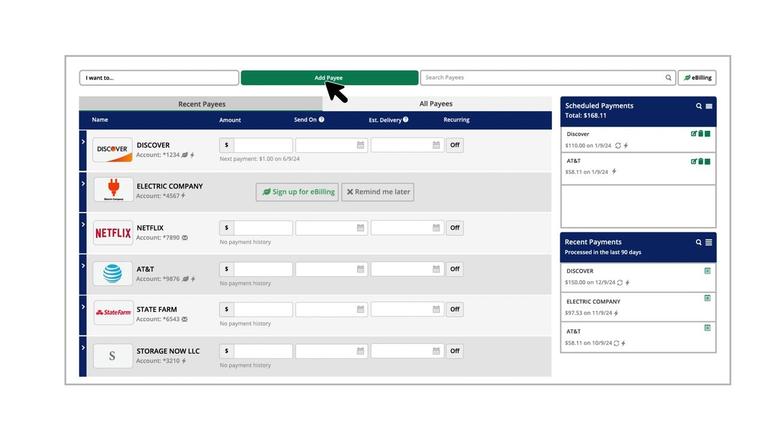Delete the scheduled AT&T payment

click(x=700, y=161)
